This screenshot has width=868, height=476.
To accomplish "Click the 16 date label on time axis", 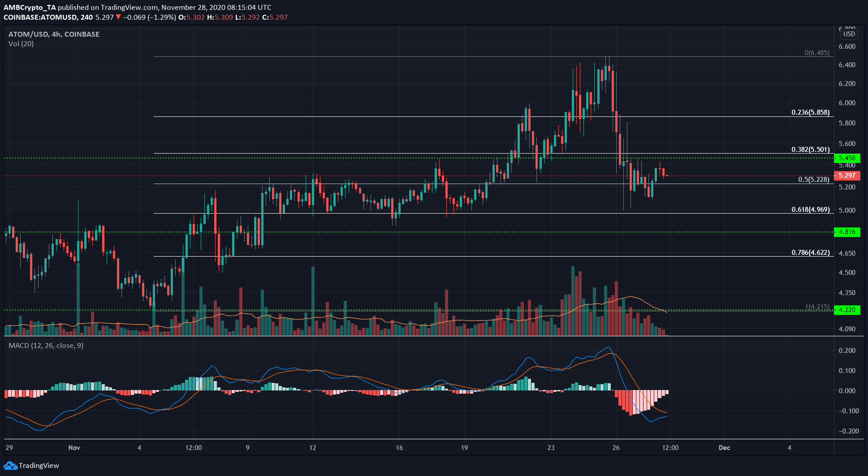I will [399, 448].
